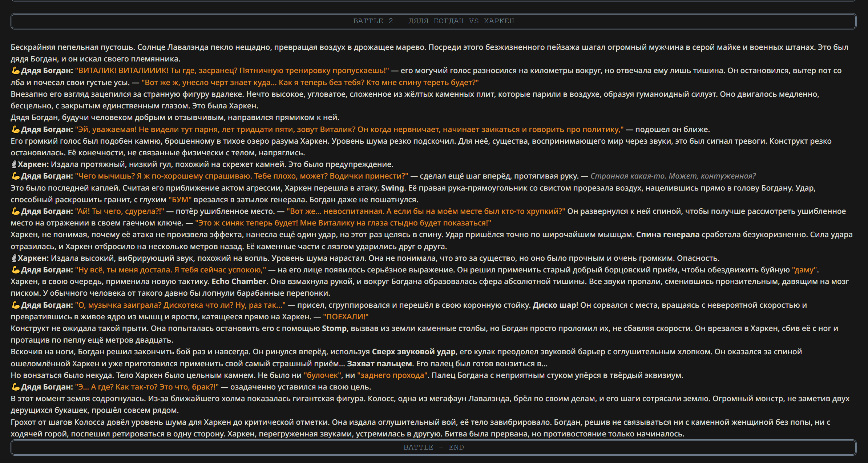The width and height of the screenshot is (868, 463).
Task: Click the biceps emoji before "Ну всё, ты меня достала"
Action: [x=15, y=270]
